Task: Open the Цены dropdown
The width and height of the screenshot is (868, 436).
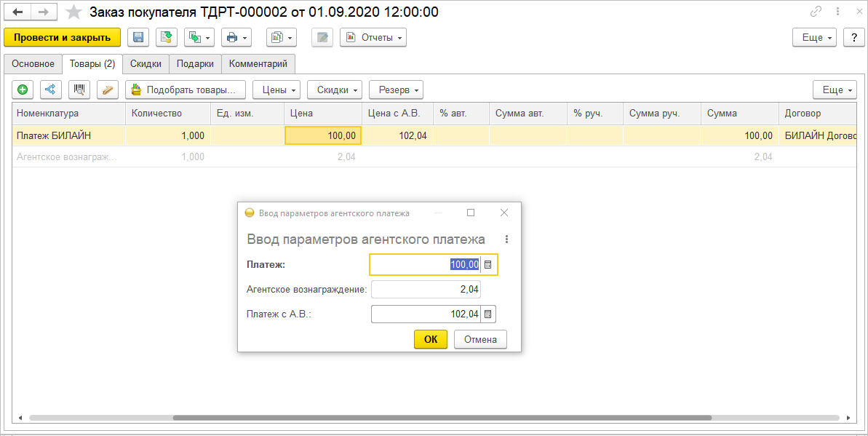Action: coord(276,90)
